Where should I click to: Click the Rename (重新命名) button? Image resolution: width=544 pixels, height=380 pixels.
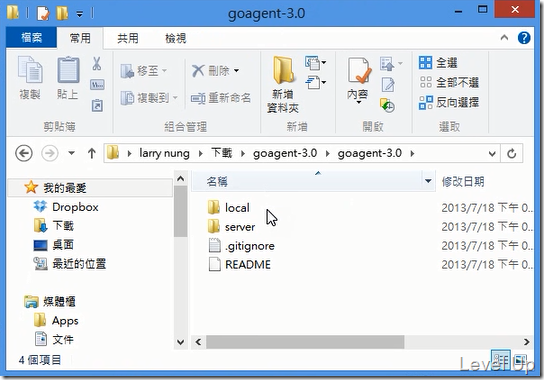[x=221, y=98]
